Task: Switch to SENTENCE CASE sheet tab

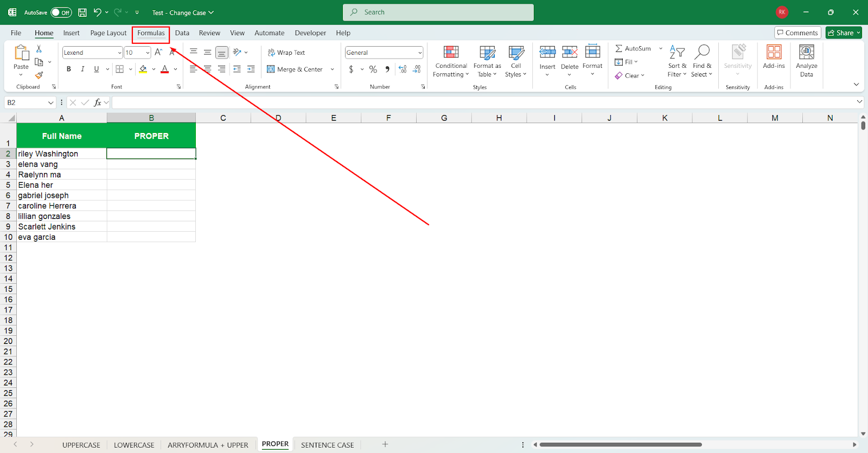Action: tap(328, 445)
